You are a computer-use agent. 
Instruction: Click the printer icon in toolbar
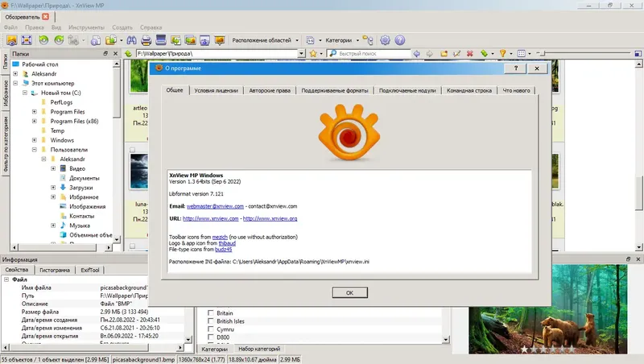coord(147,40)
